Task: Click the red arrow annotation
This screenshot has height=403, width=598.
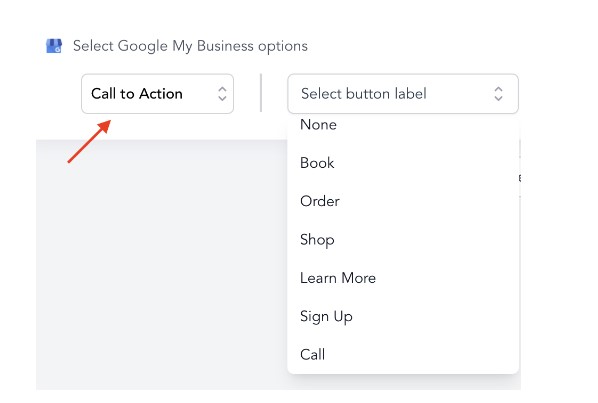Action: 89,141
